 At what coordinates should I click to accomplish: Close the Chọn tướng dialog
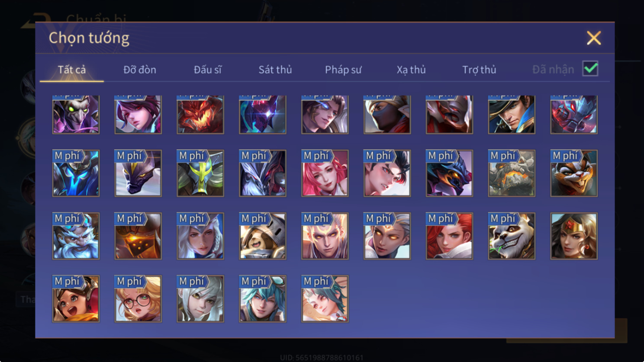coord(594,38)
